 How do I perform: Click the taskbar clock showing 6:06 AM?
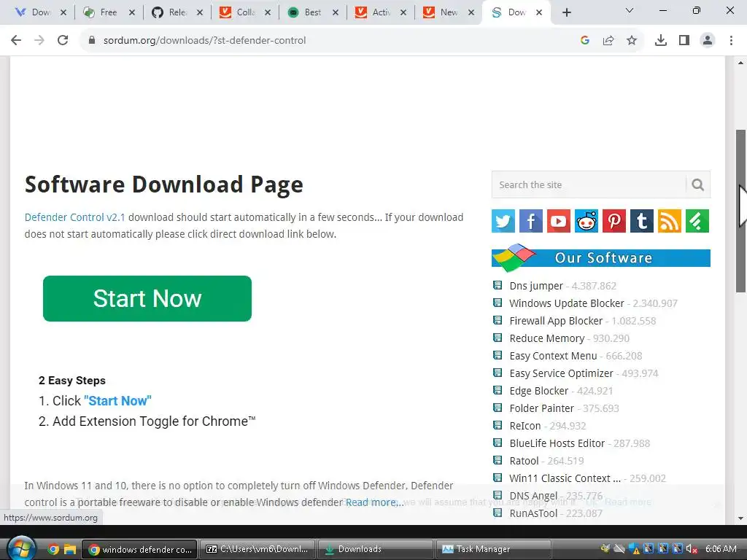[x=721, y=549]
